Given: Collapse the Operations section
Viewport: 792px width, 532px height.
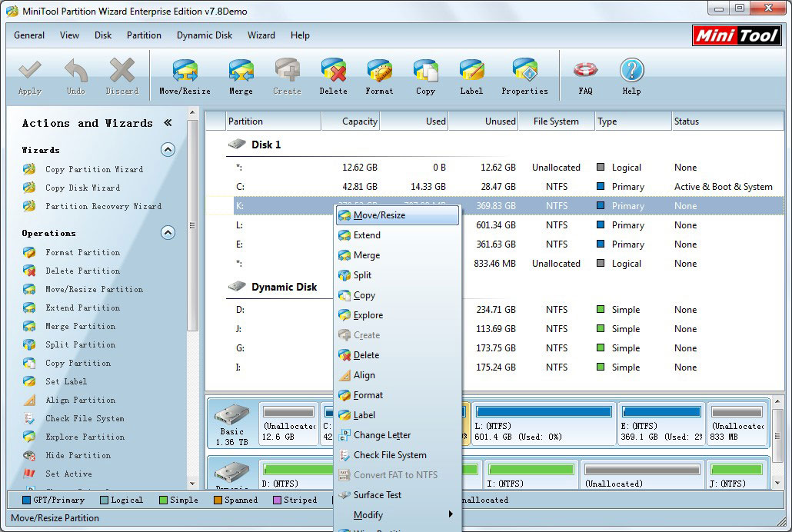Looking at the screenshot, I should pyautogui.click(x=168, y=233).
